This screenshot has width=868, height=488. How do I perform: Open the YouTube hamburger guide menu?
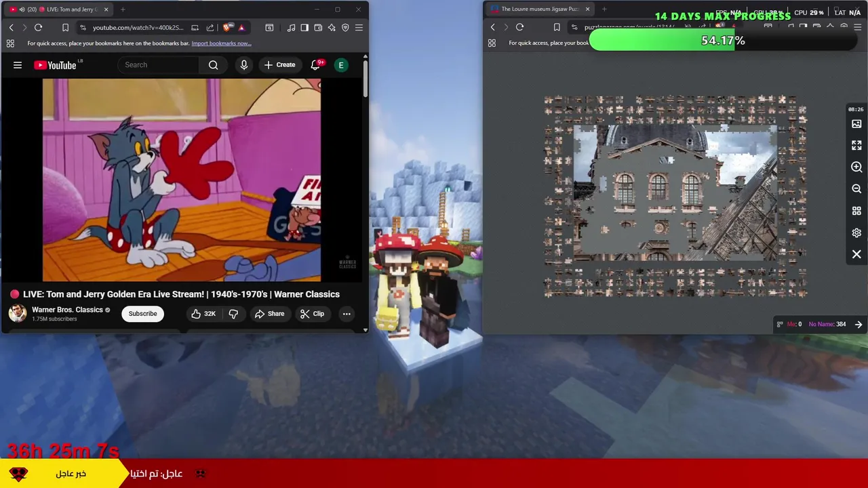pyautogui.click(x=18, y=65)
